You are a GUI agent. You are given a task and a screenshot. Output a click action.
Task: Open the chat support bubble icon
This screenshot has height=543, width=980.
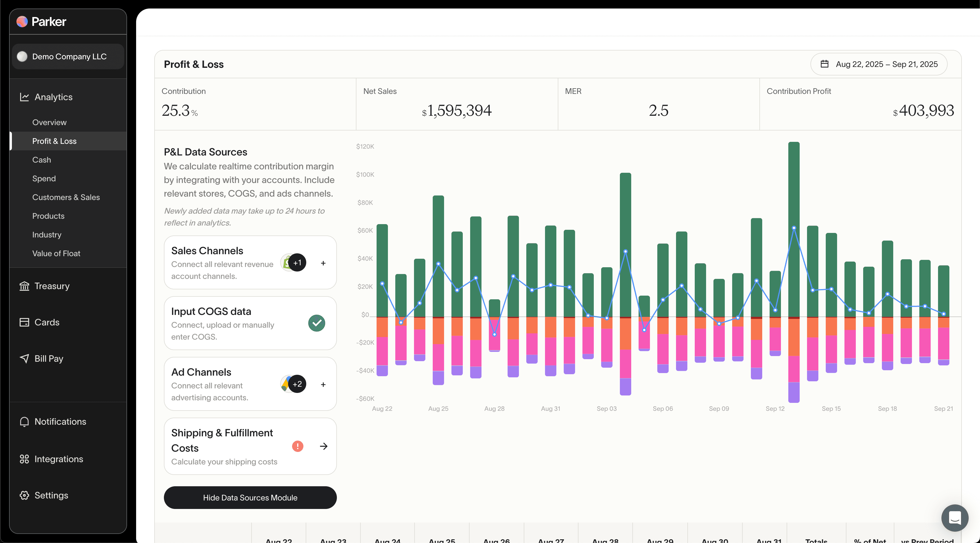(x=954, y=518)
